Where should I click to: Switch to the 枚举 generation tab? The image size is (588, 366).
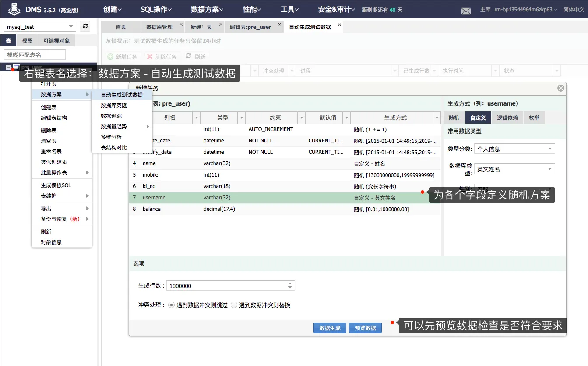click(x=534, y=118)
